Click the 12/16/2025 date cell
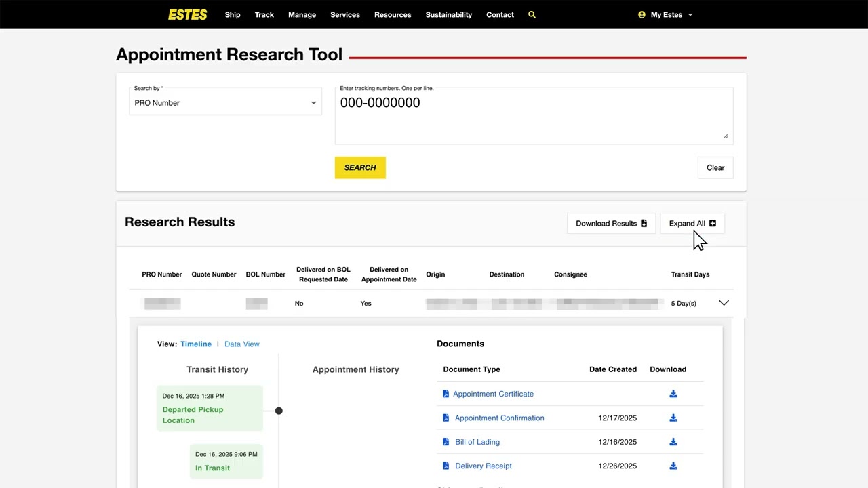This screenshot has height=488, width=868. [617, 442]
